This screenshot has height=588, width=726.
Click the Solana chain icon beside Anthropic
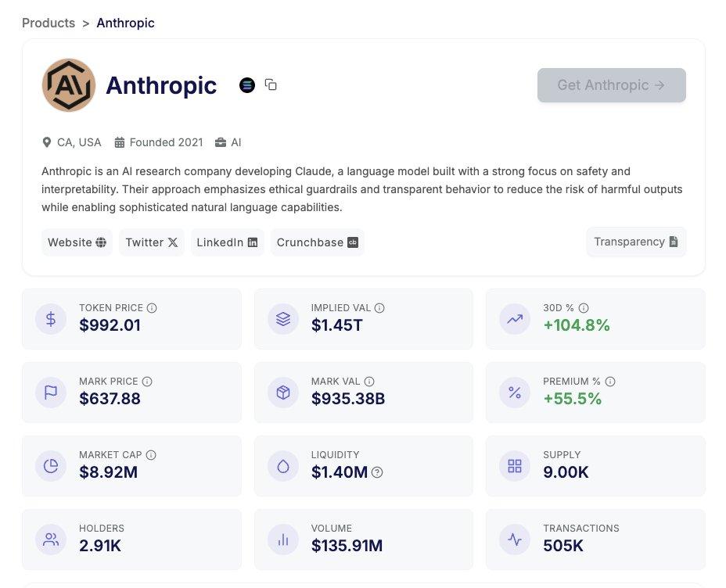point(247,84)
